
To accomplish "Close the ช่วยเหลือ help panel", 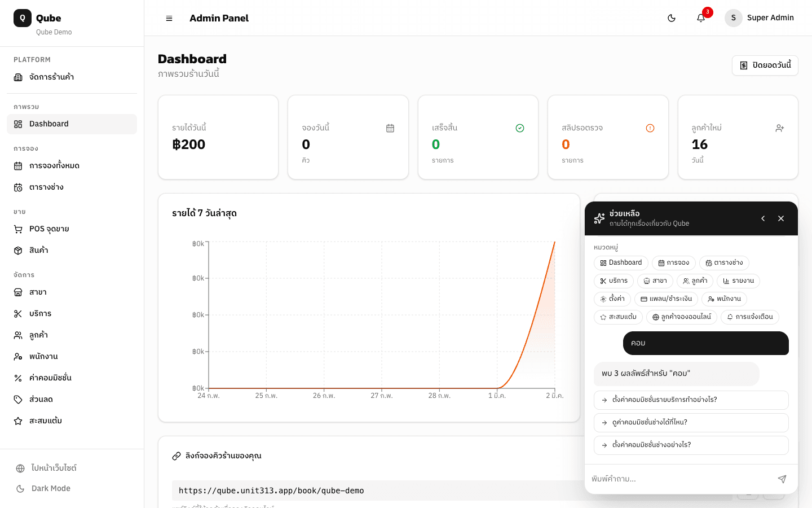I will pyautogui.click(x=781, y=218).
